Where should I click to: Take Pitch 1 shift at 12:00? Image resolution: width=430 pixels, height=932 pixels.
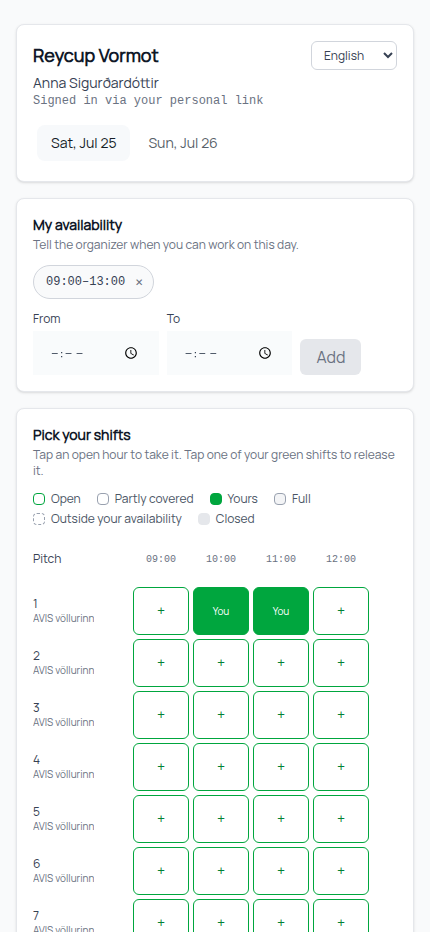[x=341, y=611]
